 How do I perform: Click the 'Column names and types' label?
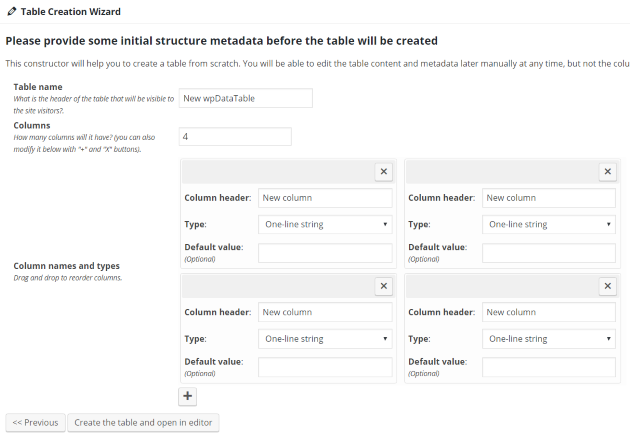click(x=67, y=266)
